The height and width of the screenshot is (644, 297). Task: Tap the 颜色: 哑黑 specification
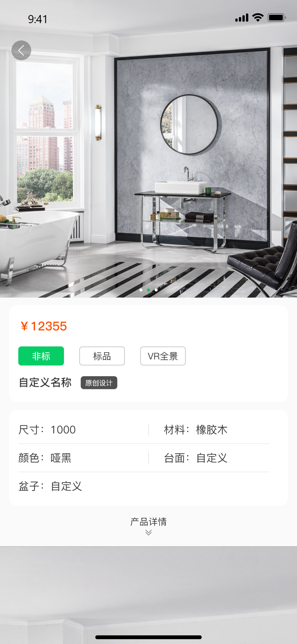coord(45,458)
